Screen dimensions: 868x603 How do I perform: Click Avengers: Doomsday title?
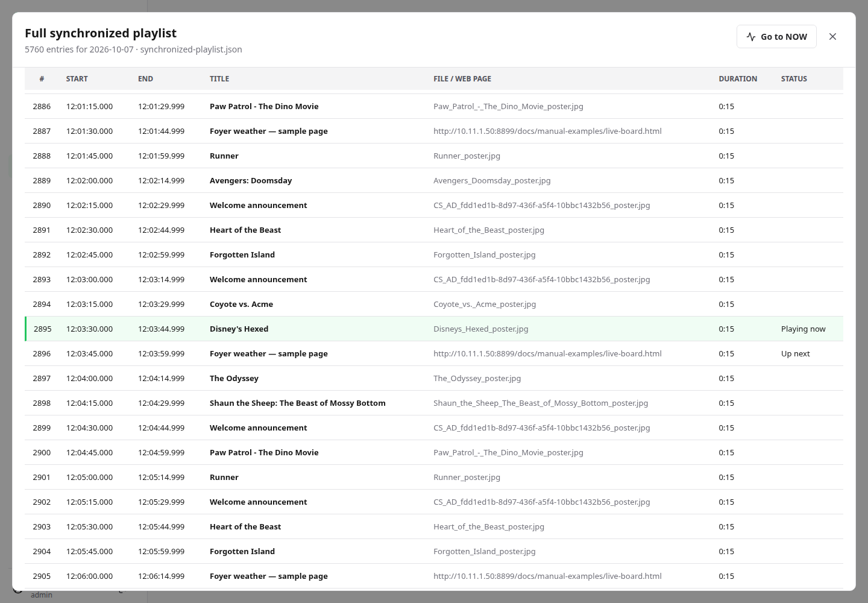pos(251,181)
